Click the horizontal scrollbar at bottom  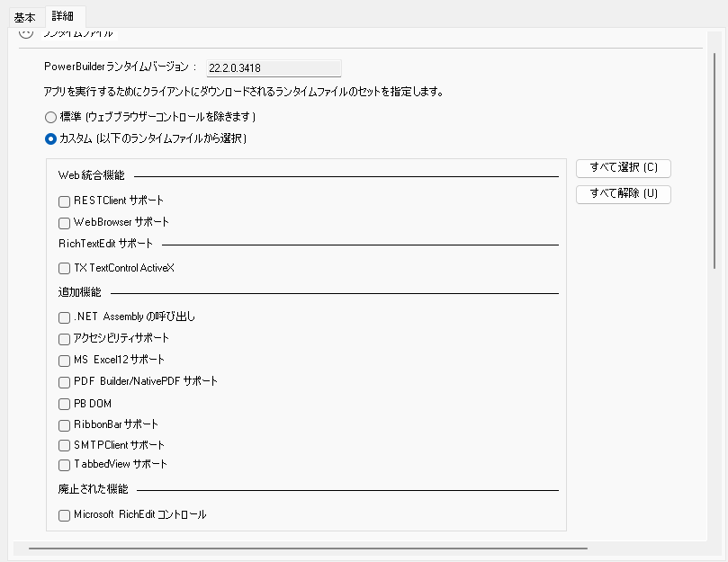308,547
